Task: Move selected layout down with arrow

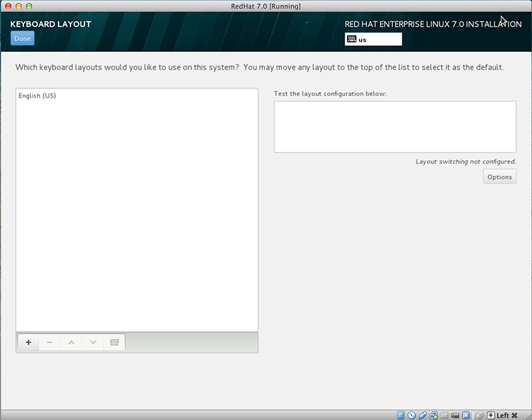Action: [93, 342]
